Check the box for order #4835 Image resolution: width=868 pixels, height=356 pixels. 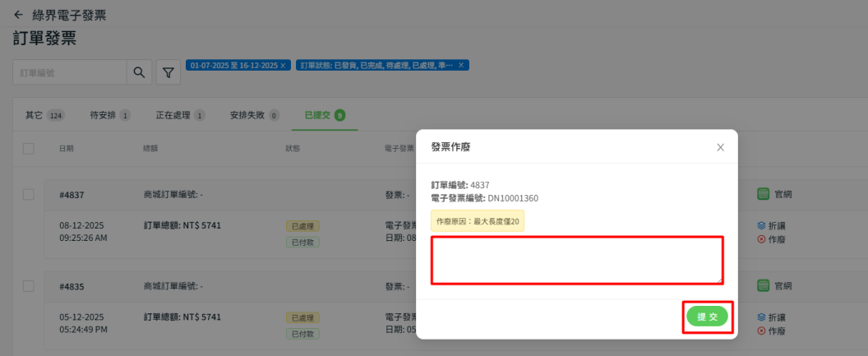pyautogui.click(x=29, y=285)
